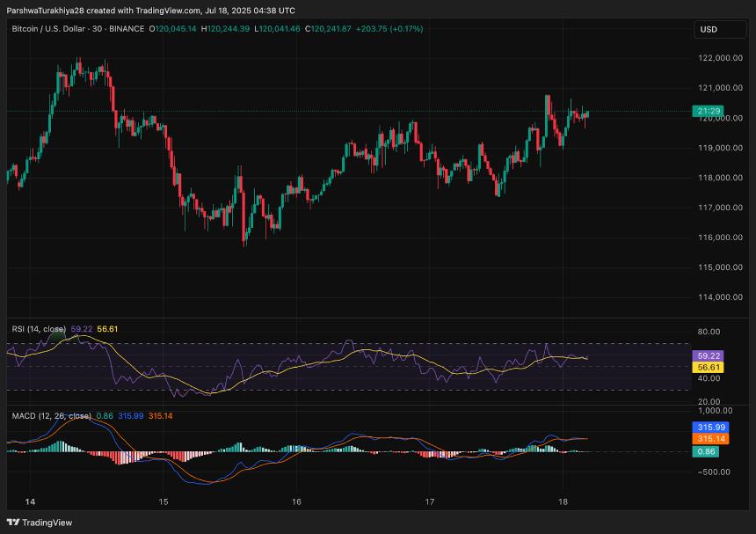The width and height of the screenshot is (756, 534).
Task: Click the open price value O120,045.14
Action: click(x=172, y=29)
